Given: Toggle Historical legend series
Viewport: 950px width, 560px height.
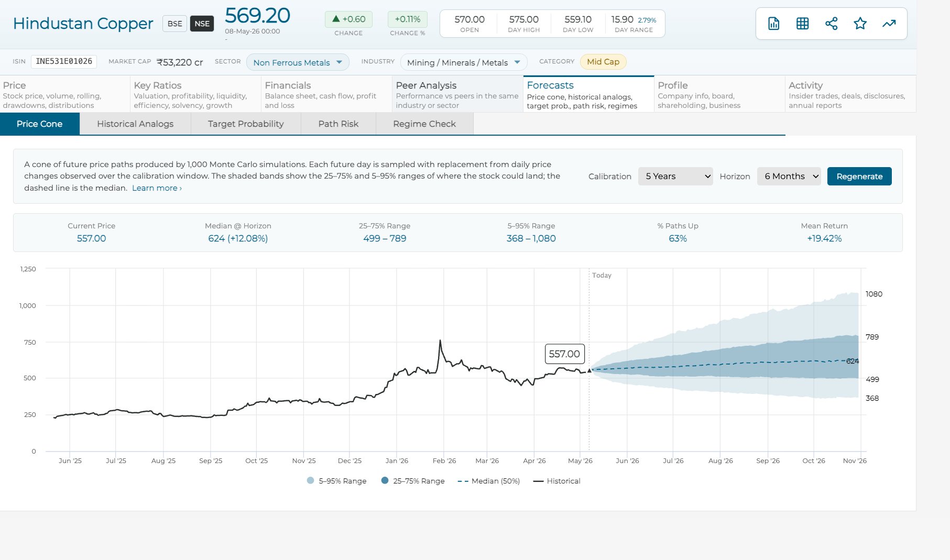Looking at the screenshot, I should 556,481.
